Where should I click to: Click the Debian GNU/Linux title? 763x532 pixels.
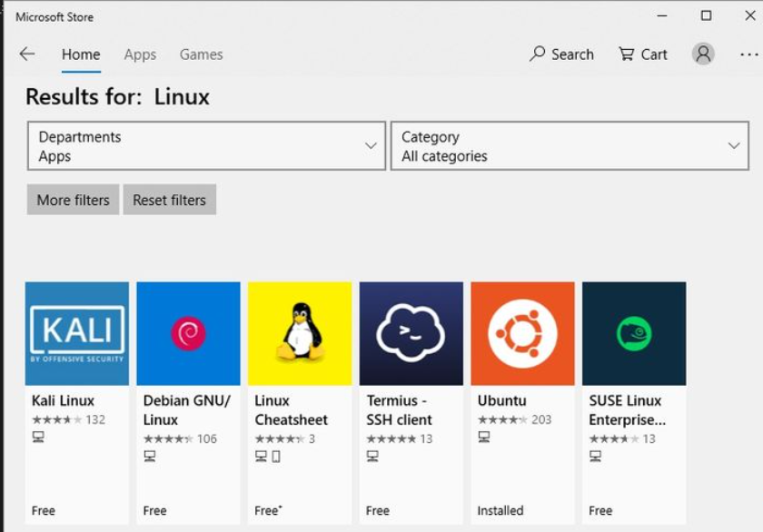point(187,410)
